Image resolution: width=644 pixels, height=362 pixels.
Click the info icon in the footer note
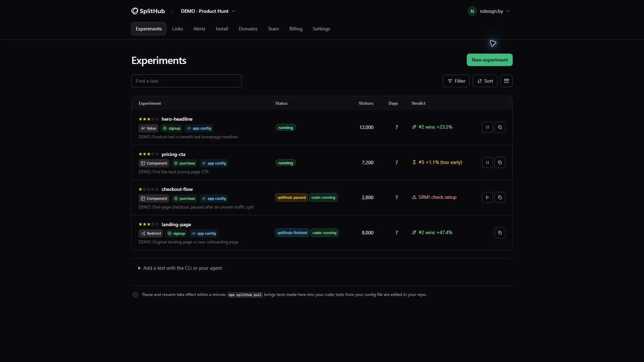pos(135,295)
